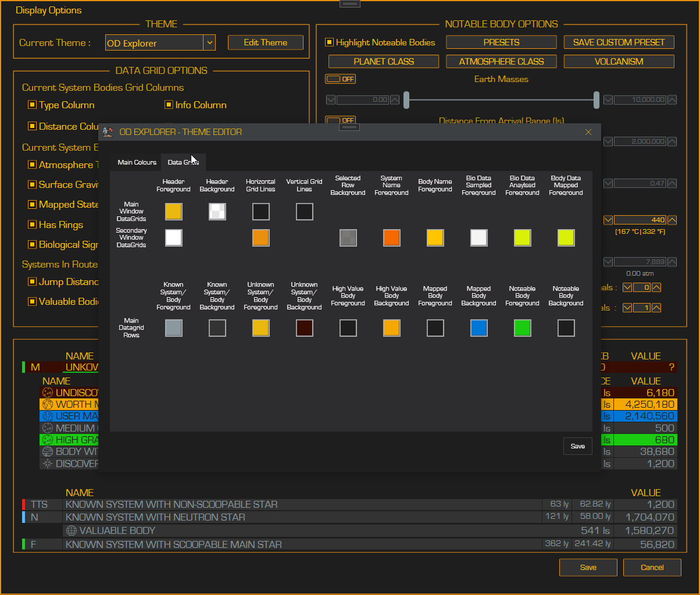Click the value 4,250,180
The height and width of the screenshot is (595, 700).
(650, 404)
